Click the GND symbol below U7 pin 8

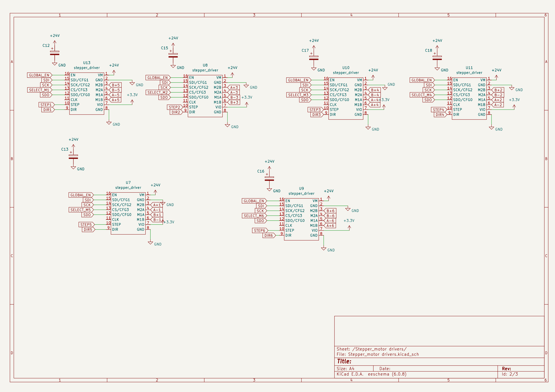tap(150, 243)
